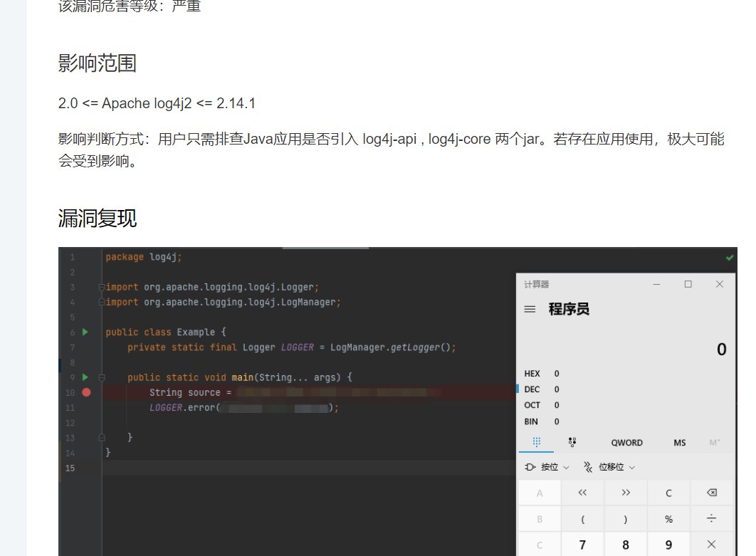Click the multiply × key
The image size is (756, 556).
click(x=712, y=545)
